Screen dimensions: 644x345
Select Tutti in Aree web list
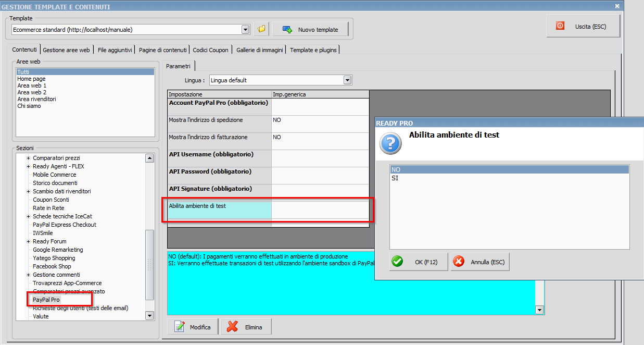pyautogui.click(x=85, y=72)
